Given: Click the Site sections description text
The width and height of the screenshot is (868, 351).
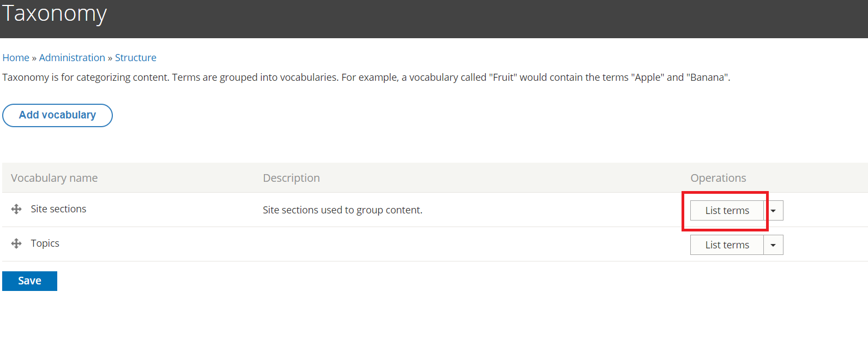Looking at the screenshot, I should click(342, 210).
